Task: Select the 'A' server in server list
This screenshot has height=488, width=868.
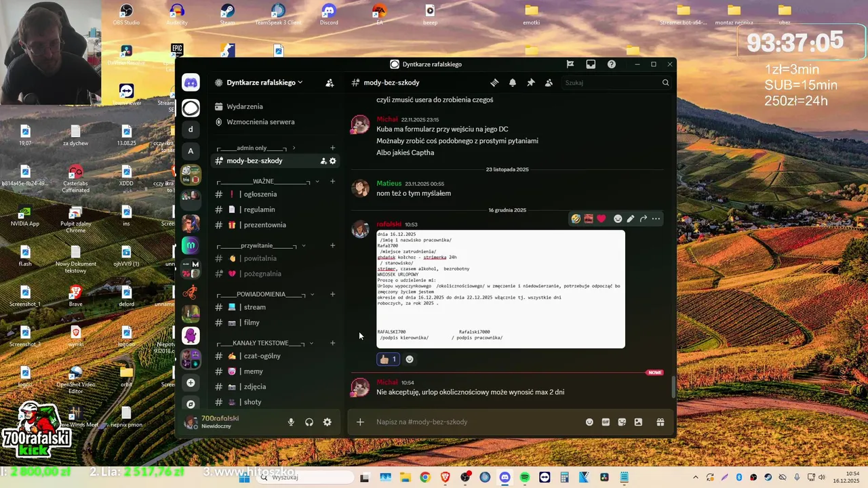Action: point(191,151)
